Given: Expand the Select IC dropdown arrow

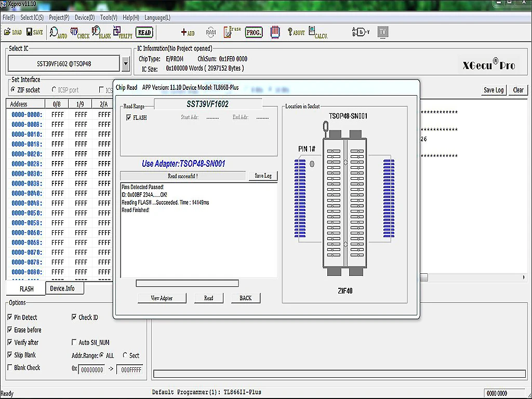Looking at the screenshot, I should click(x=125, y=64).
